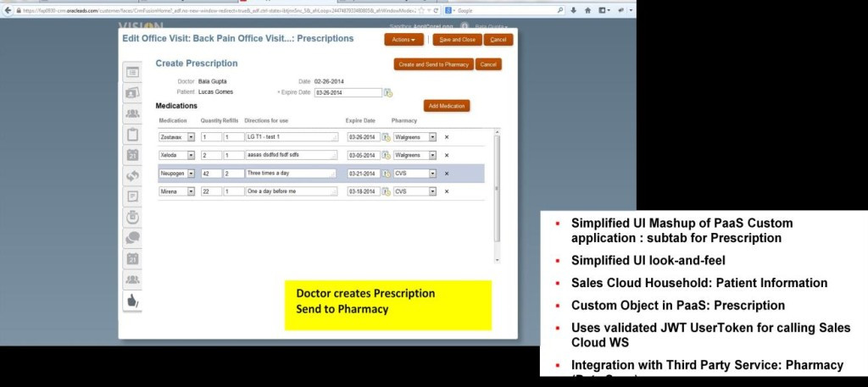Click the Directions for use column header
Image resolution: width=868 pixels, height=387 pixels.
coord(266,120)
